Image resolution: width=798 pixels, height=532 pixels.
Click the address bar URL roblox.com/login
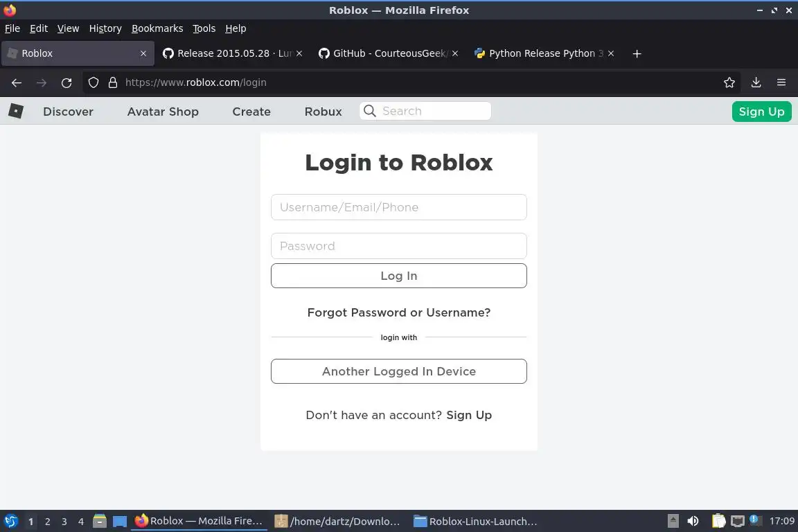[196, 82]
